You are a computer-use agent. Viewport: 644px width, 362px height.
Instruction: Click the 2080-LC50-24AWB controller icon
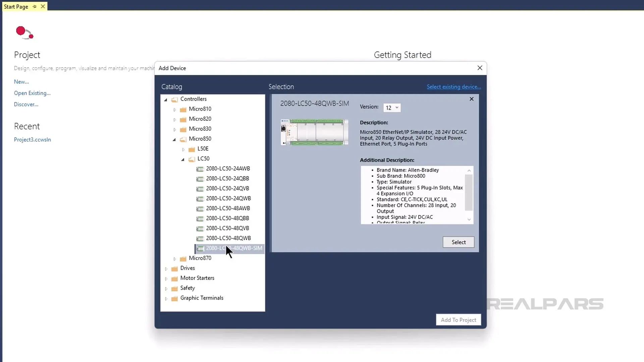tap(200, 169)
